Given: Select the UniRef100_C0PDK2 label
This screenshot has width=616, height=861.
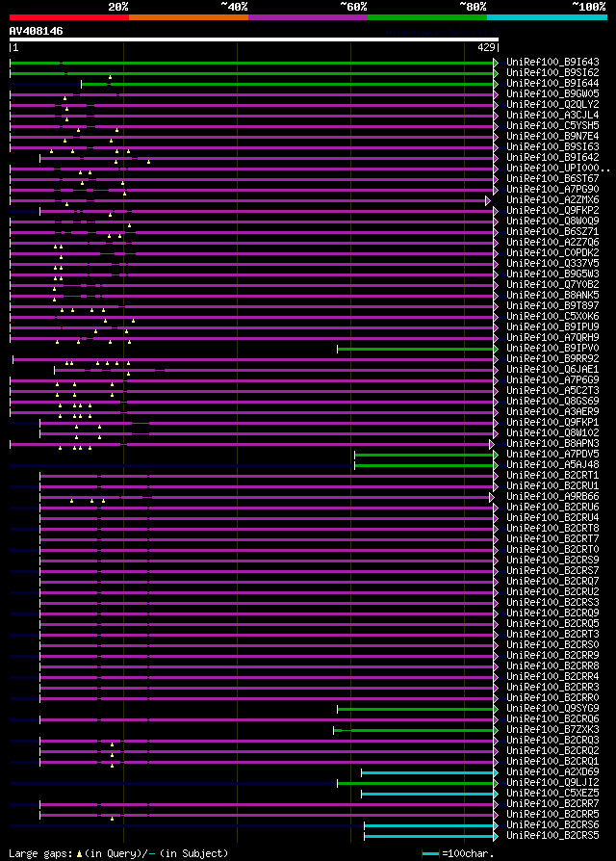Looking at the screenshot, I should pyautogui.click(x=552, y=252).
